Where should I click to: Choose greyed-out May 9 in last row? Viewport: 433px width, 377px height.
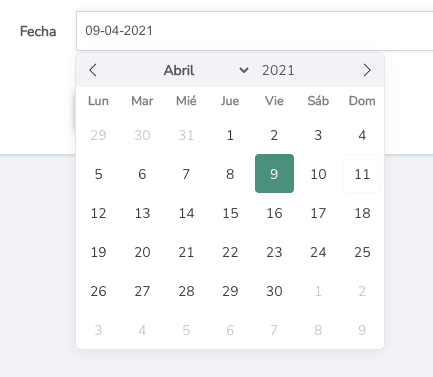click(362, 330)
